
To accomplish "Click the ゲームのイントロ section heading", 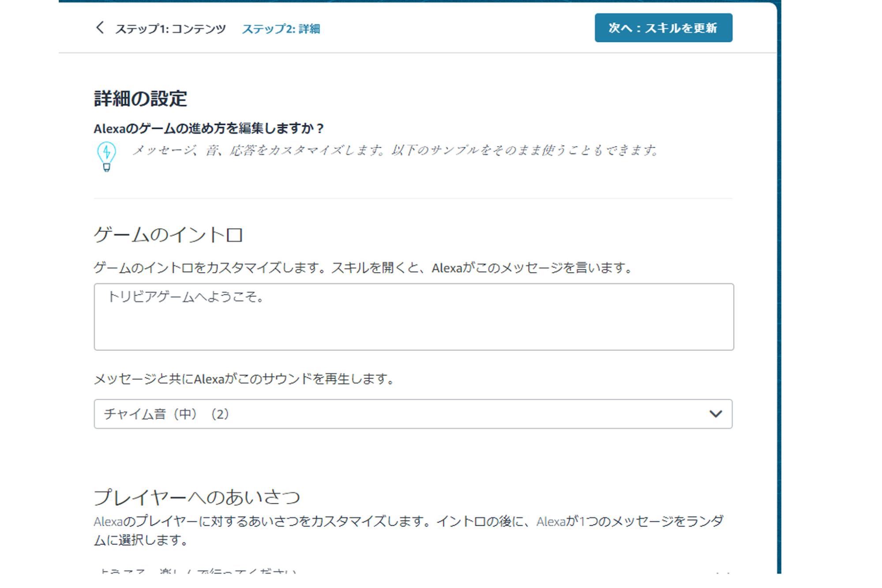I will (x=168, y=234).
